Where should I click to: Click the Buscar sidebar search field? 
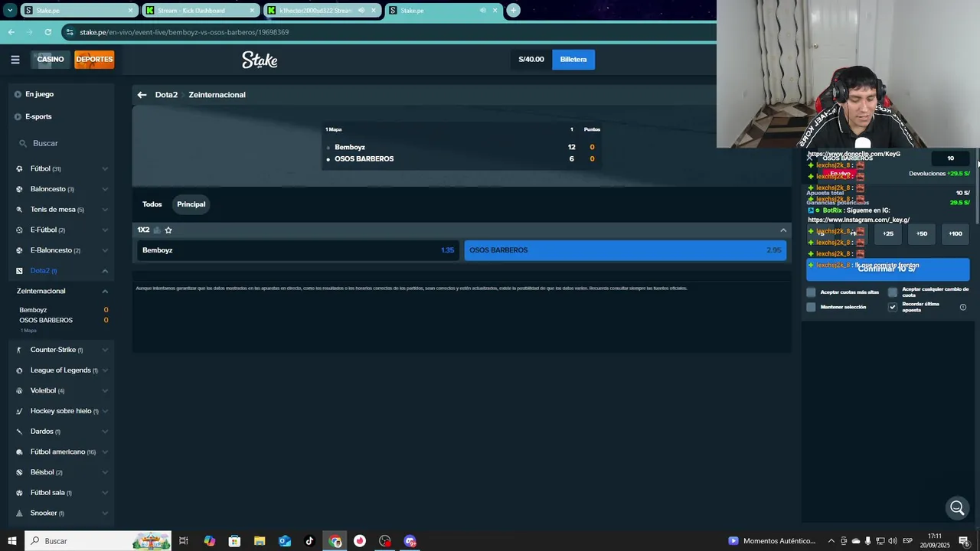[x=63, y=143]
